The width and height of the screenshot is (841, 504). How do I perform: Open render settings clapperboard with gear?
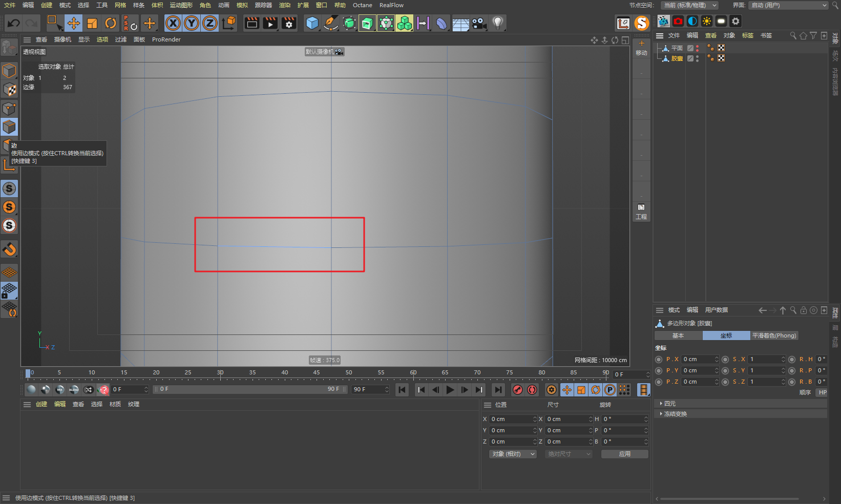[289, 23]
